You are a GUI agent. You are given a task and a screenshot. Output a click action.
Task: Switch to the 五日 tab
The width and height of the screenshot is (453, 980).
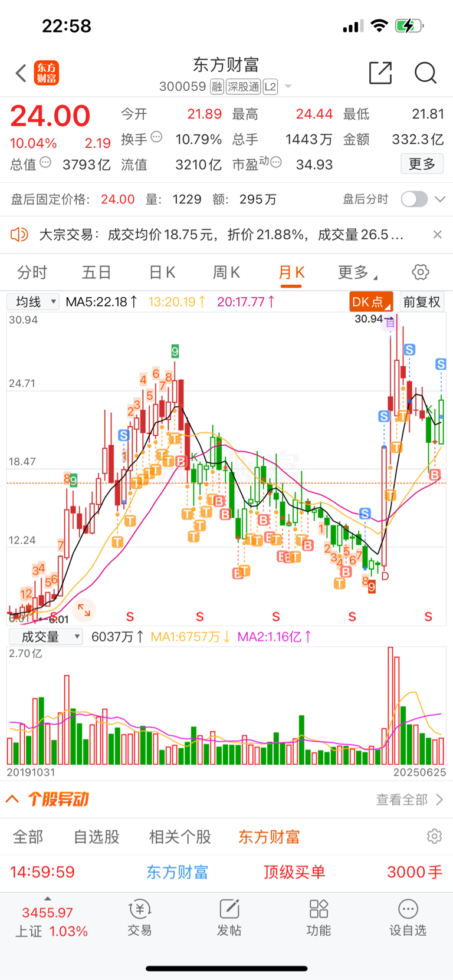tap(96, 272)
